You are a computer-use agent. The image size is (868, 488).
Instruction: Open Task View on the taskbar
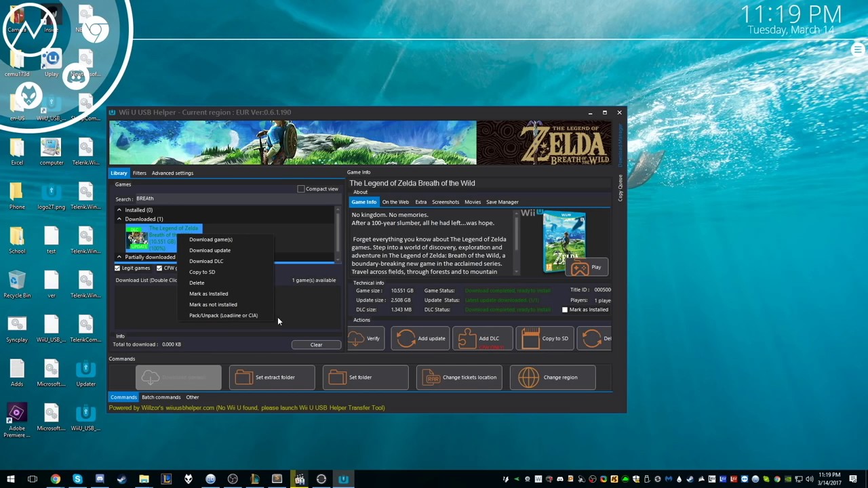click(33, 479)
